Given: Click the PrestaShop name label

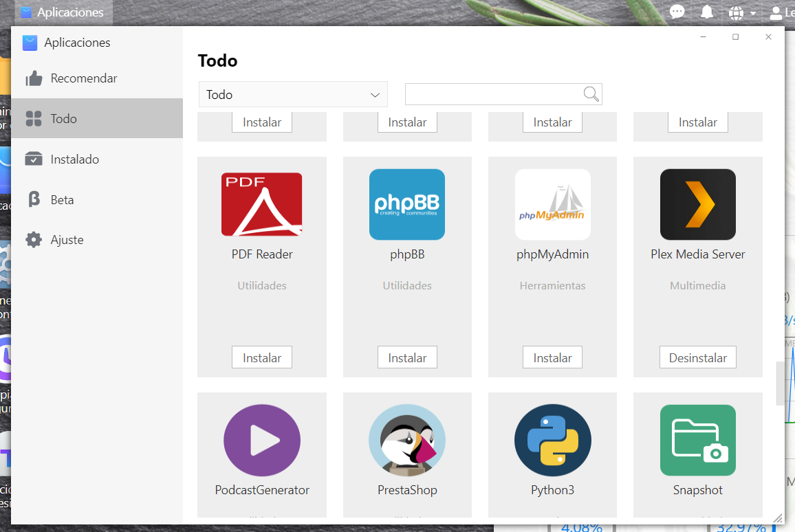Looking at the screenshot, I should click(x=407, y=489).
